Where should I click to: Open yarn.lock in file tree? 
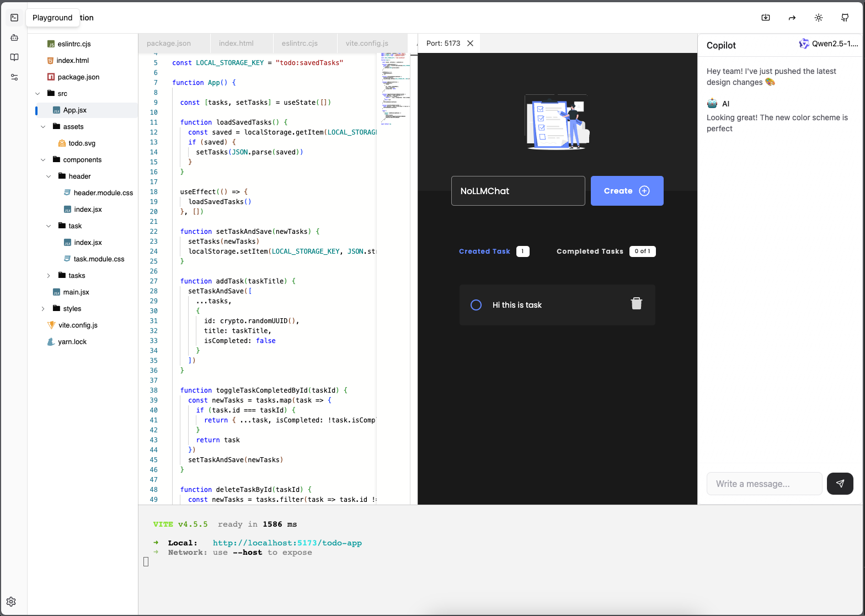click(72, 342)
